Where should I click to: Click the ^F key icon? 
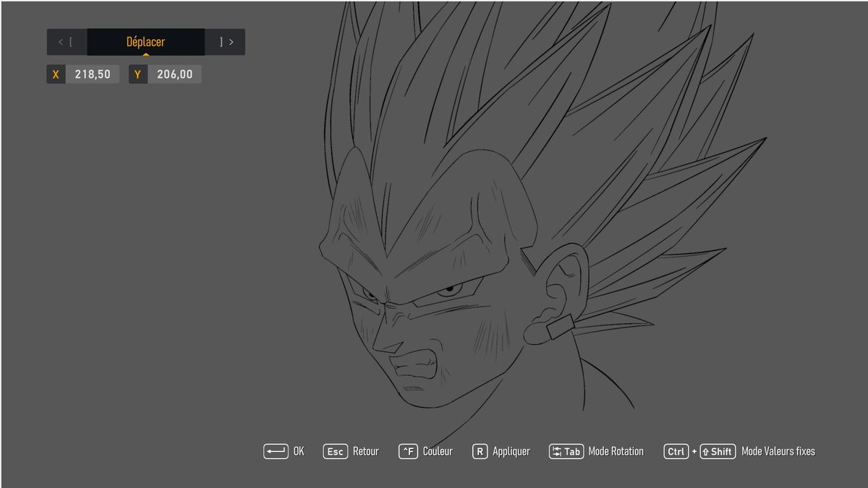pyautogui.click(x=408, y=451)
